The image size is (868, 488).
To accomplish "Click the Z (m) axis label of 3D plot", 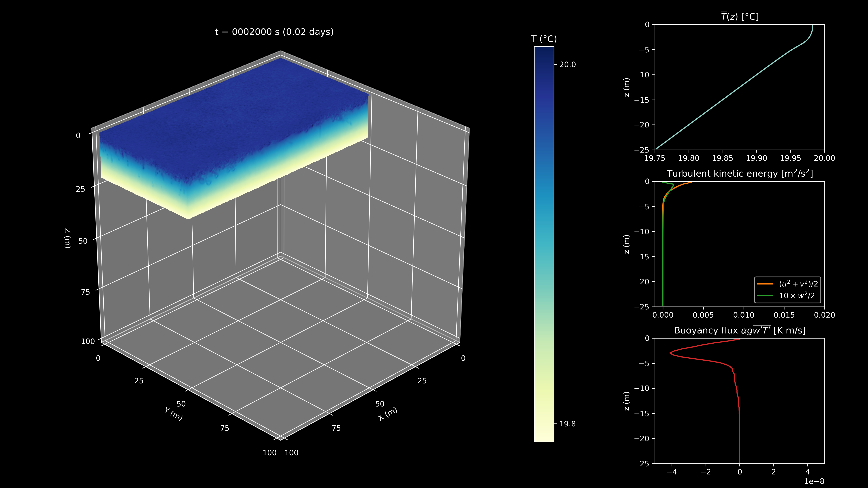I will (68, 238).
